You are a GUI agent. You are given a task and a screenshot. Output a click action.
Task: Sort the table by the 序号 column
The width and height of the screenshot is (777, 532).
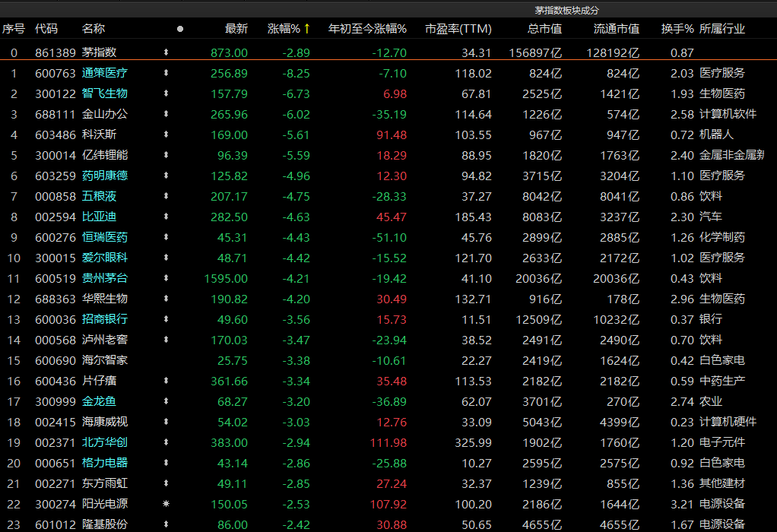[x=14, y=29]
